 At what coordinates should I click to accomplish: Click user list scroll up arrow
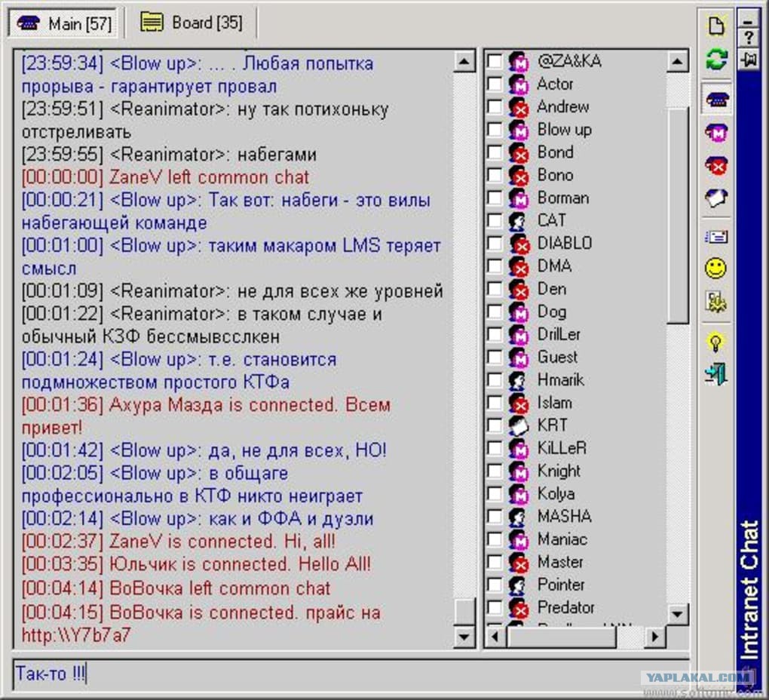(x=677, y=61)
